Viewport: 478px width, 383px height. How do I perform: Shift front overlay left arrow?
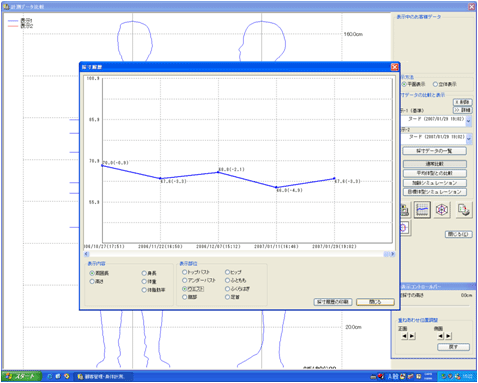(404, 336)
